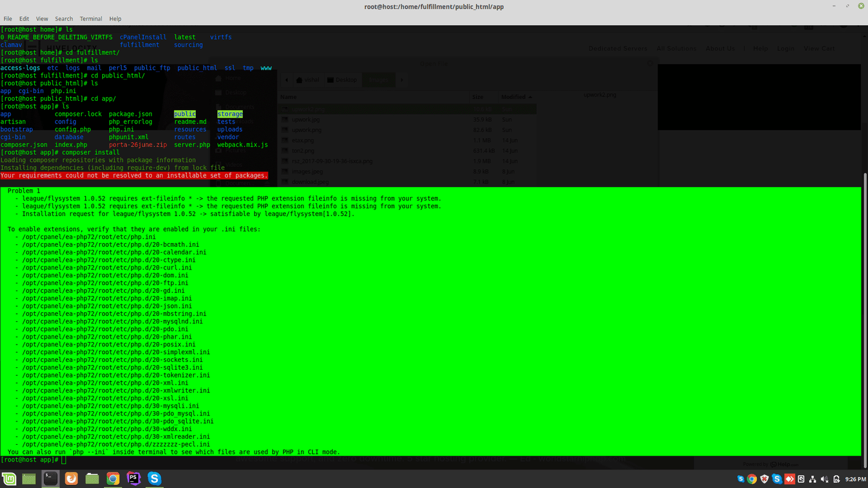The image size is (868, 488).
Task: Click the muted volume tray icon
Action: 824,479
